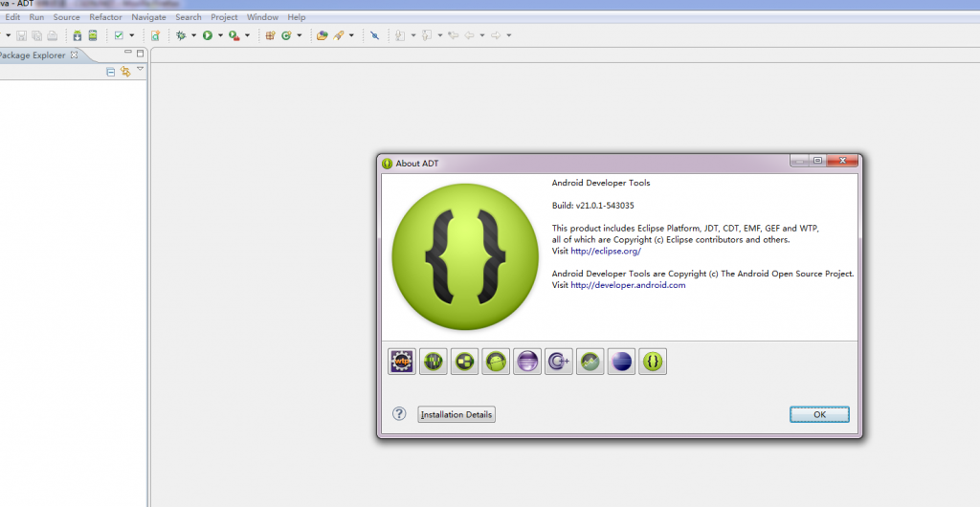The height and width of the screenshot is (507, 980).
Task: Expand the Search dropdown arrow
Action: click(x=351, y=35)
